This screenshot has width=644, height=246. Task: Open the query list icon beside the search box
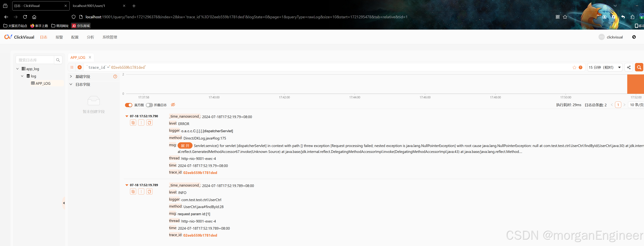(x=72, y=67)
